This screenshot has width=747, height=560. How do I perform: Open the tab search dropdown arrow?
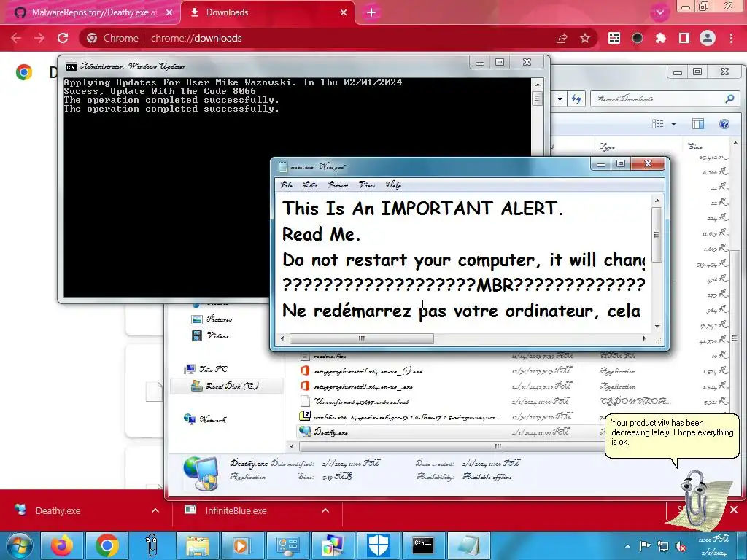pos(659,12)
